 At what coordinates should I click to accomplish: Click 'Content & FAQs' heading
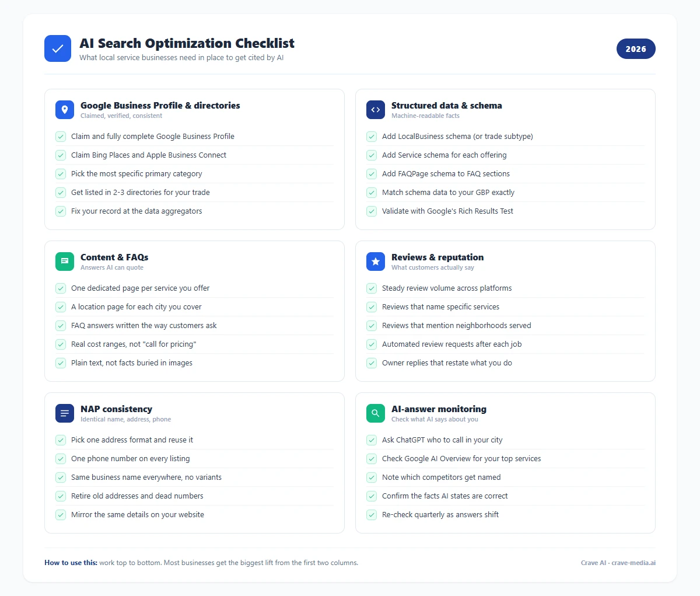114,257
